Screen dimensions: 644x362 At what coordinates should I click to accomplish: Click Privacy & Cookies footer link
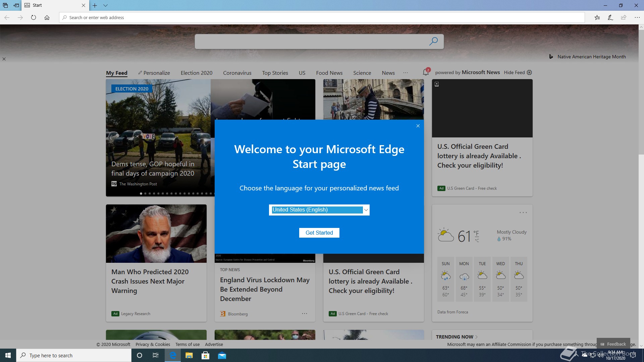coord(153,344)
